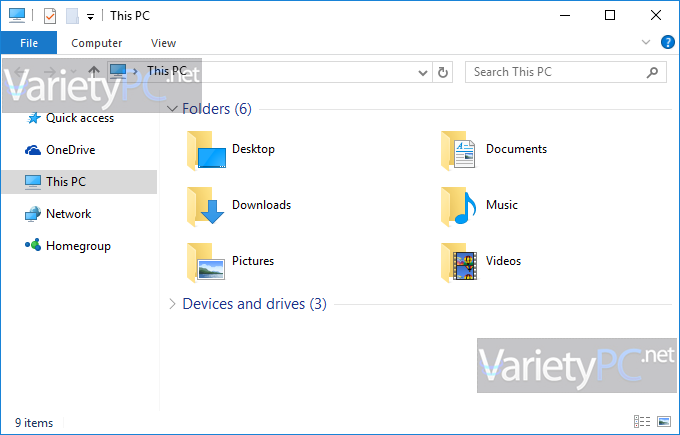Collapse the Folders (6) group
This screenshot has height=435, width=680.
point(172,108)
